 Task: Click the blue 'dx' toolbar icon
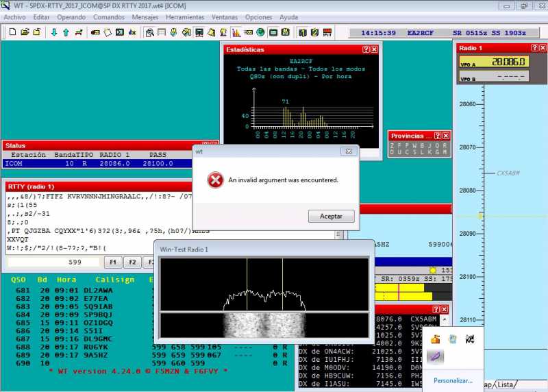pos(132,32)
